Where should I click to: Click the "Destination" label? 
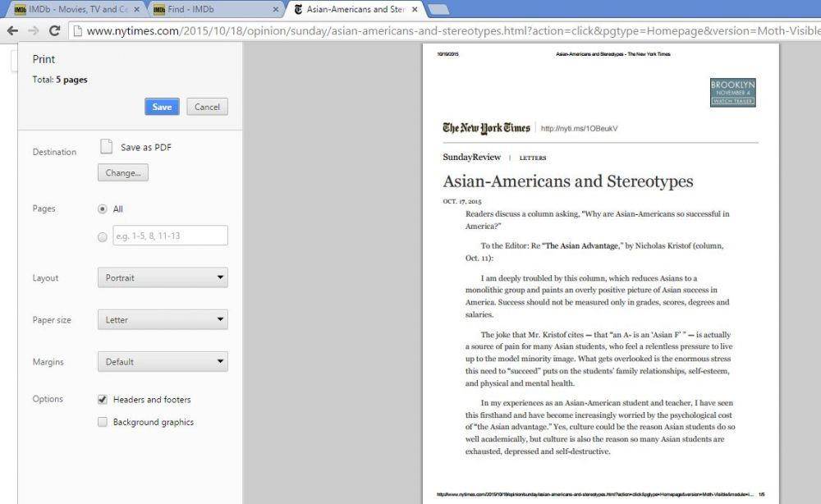(54, 152)
